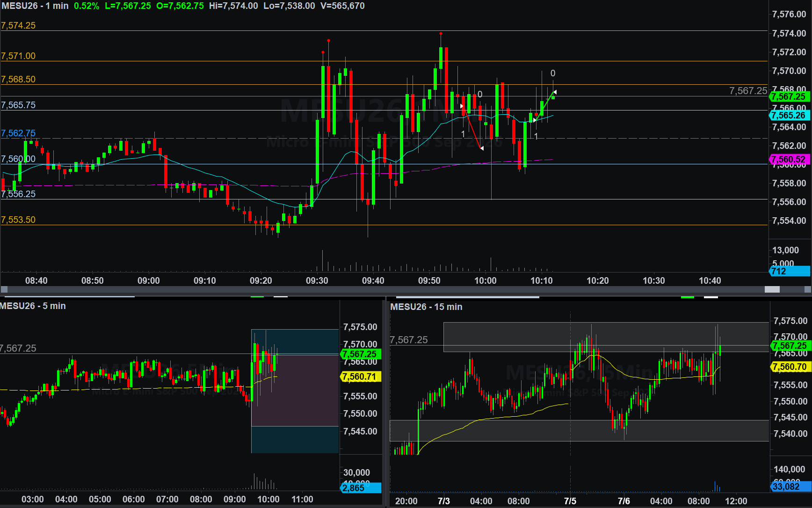This screenshot has width=812, height=508.
Task: Select the 0.52% change value in header
Action: (87, 6)
